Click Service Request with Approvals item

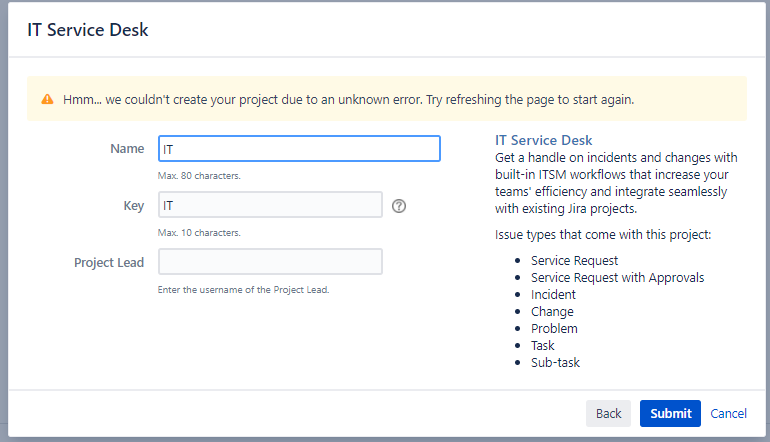(617, 277)
